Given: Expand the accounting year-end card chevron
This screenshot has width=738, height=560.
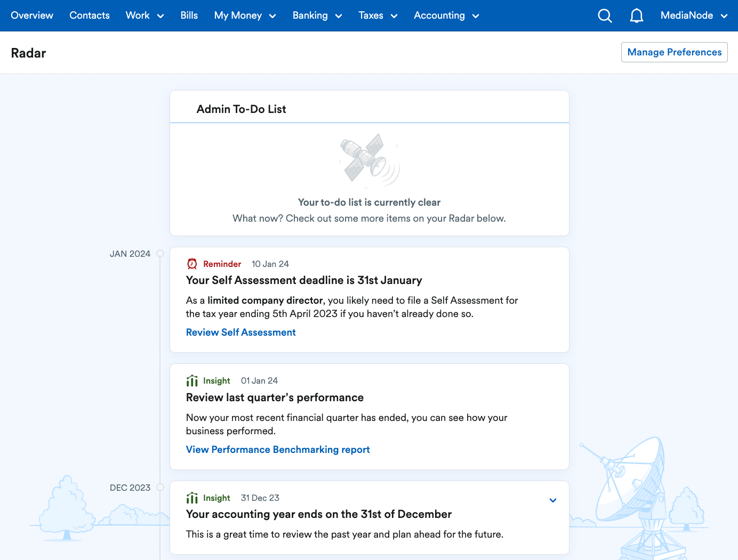Looking at the screenshot, I should point(552,500).
